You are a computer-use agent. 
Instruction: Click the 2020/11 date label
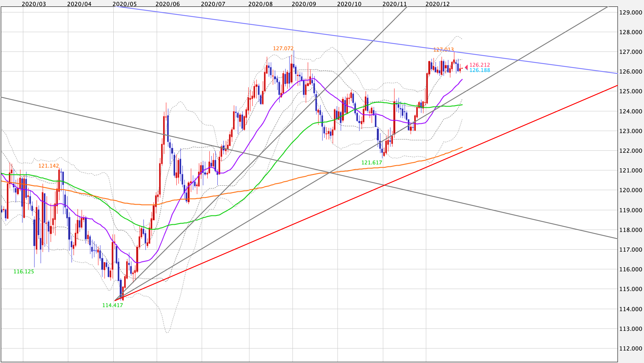[395, 4]
